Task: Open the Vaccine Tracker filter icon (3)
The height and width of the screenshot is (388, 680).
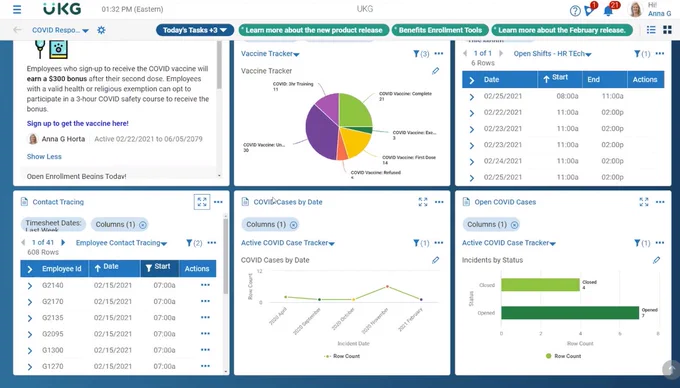Action: pos(421,54)
